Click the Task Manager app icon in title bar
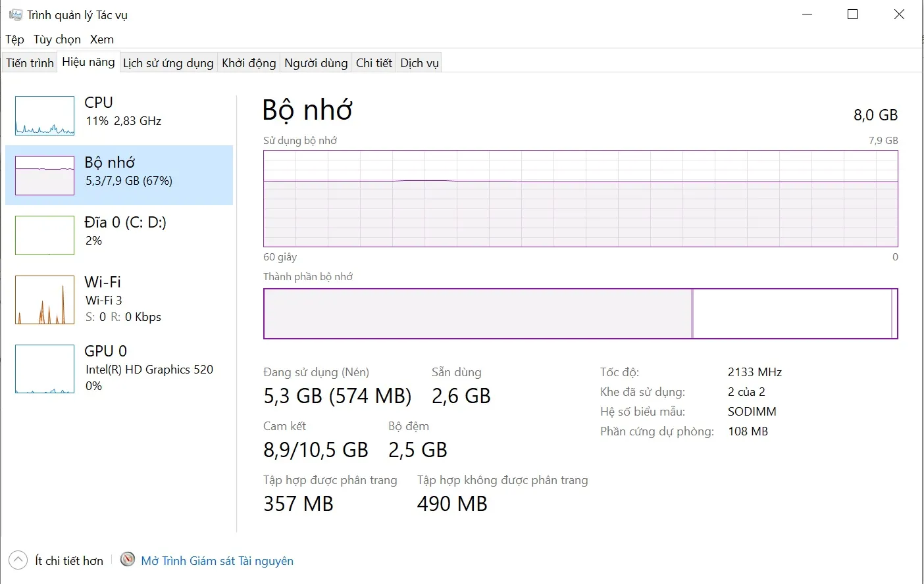The image size is (924, 584). coord(16,14)
